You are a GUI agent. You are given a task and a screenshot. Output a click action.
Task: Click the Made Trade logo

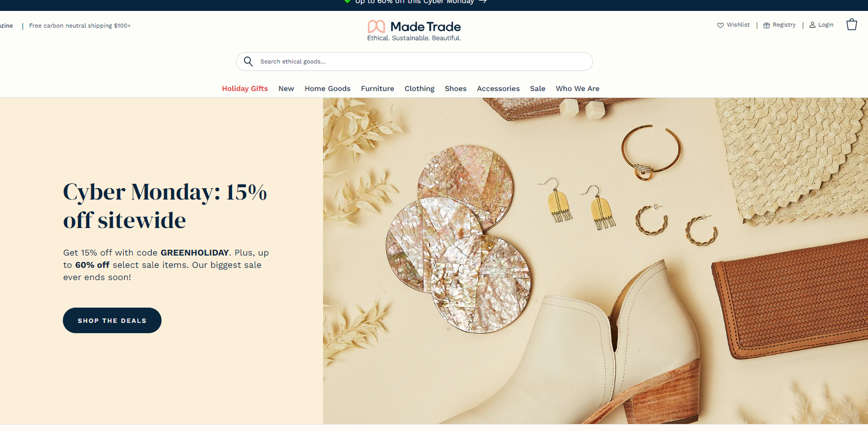pos(414,30)
